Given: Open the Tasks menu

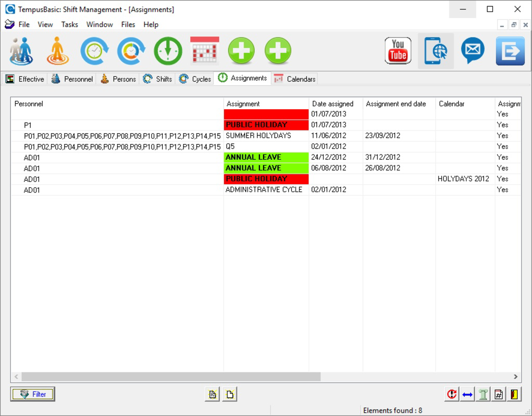Looking at the screenshot, I should coord(70,24).
